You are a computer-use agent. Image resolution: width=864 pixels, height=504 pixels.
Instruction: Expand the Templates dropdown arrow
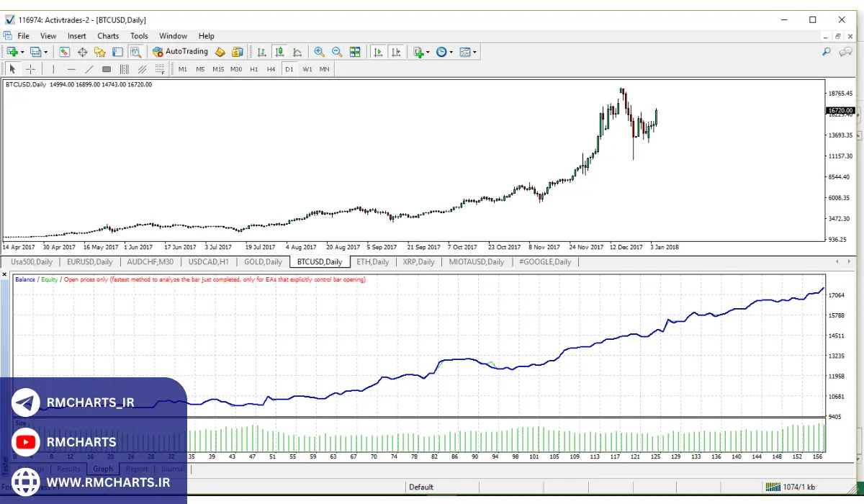474,52
